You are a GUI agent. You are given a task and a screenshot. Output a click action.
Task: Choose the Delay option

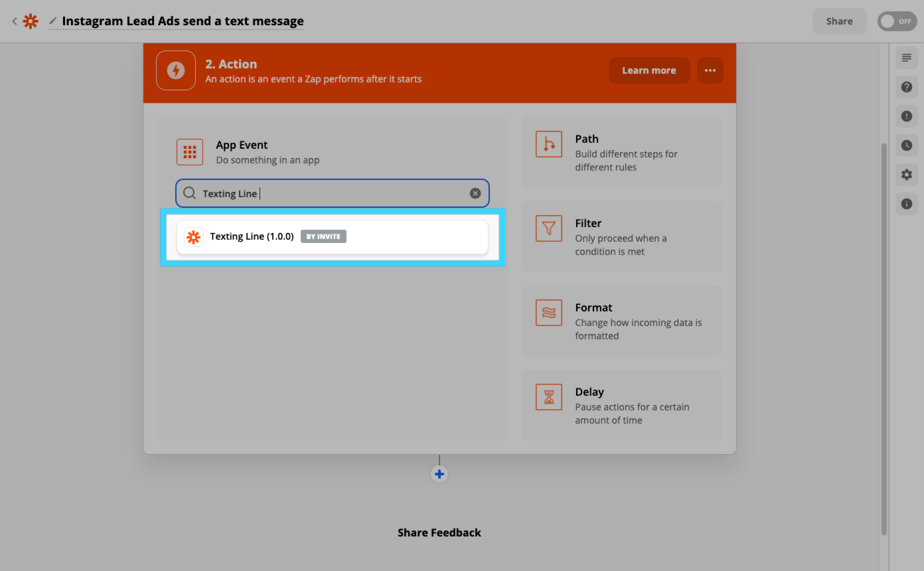point(621,405)
